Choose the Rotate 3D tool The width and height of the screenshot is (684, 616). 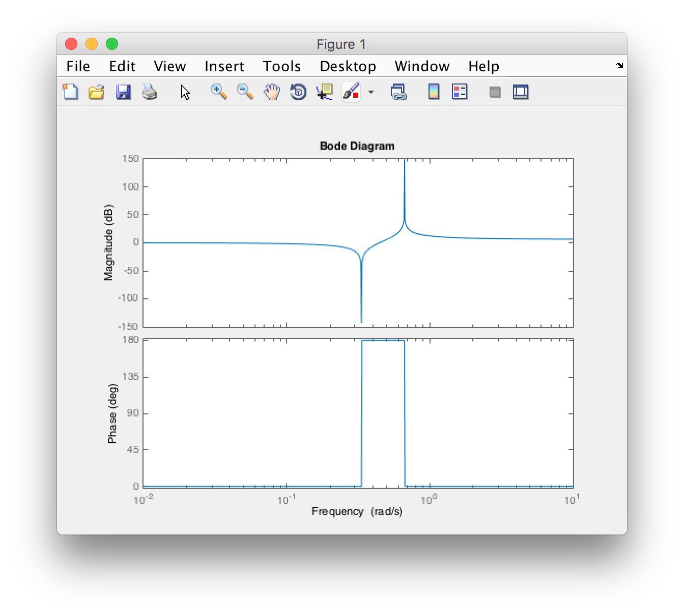(298, 92)
